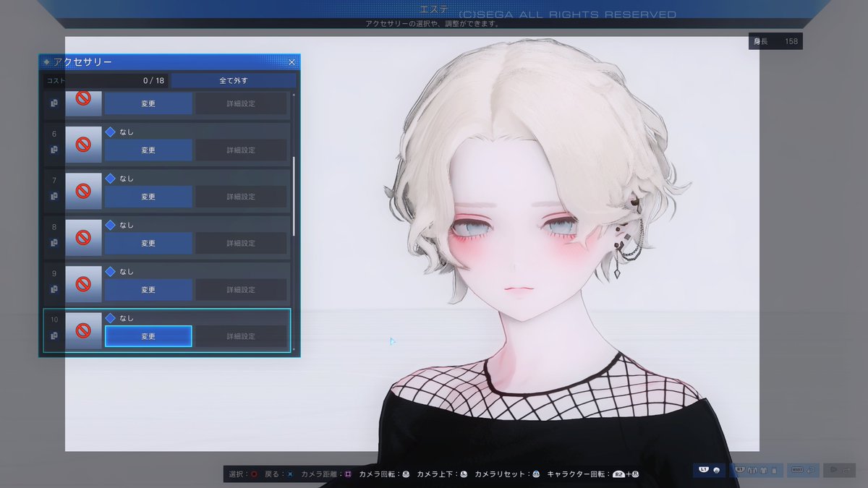Open 詳細設定 for accessory slot 6
Viewport: 868px width, 488px height.
click(x=241, y=150)
